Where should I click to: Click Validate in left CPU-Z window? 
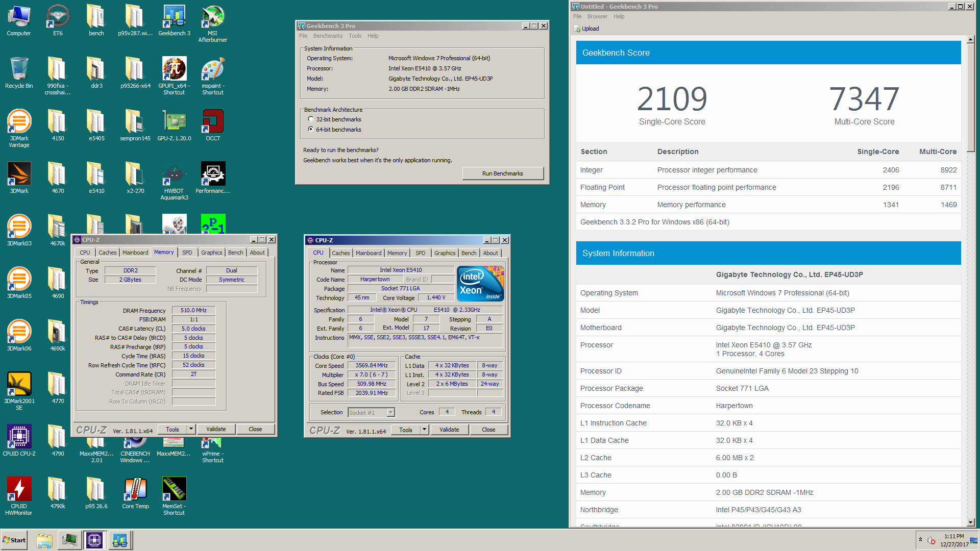[216, 429]
